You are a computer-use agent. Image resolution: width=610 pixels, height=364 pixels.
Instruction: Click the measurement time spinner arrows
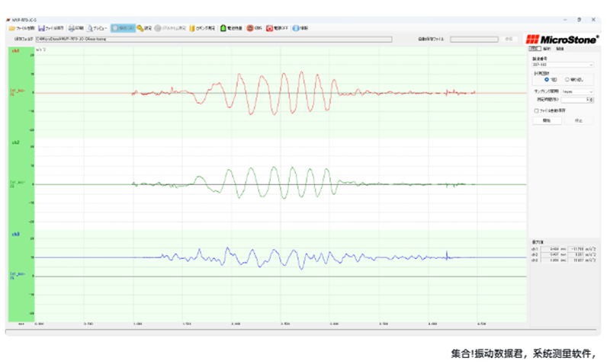592,100
